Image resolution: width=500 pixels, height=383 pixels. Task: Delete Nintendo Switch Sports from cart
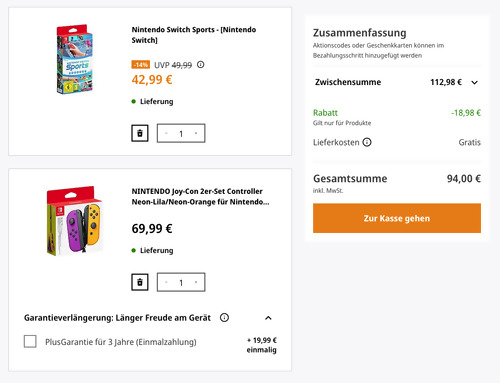tap(140, 133)
